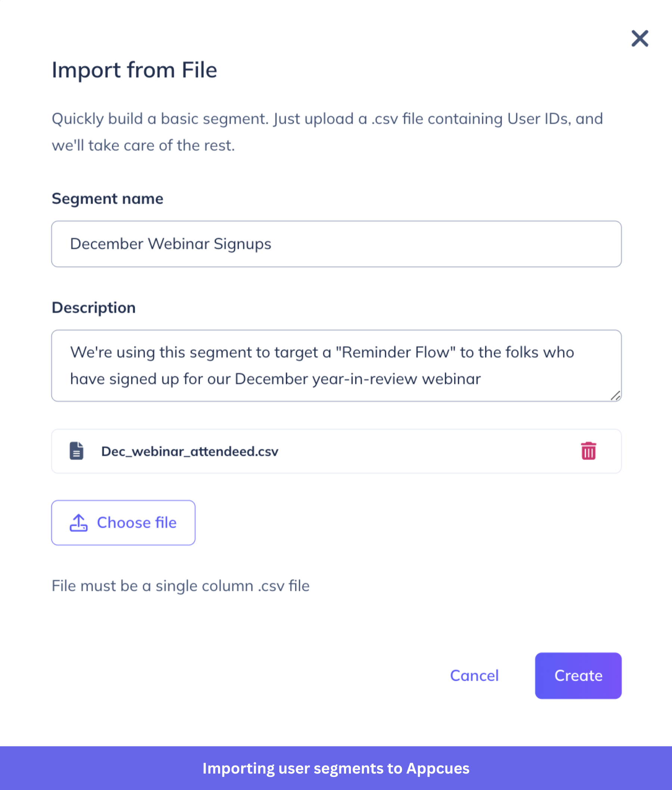The height and width of the screenshot is (790, 672).
Task: Select the December Webinar Signups text
Action: coord(171,244)
